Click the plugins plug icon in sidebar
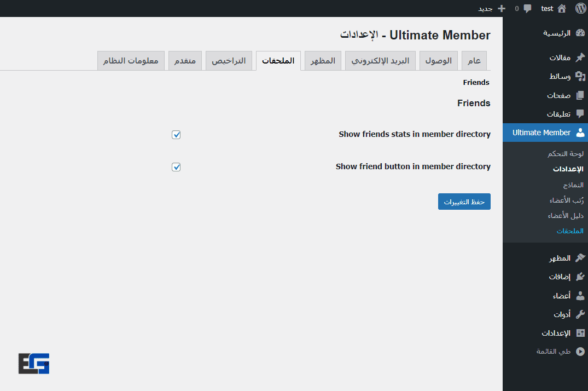The width and height of the screenshot is (588, 391). coord(580,277)
